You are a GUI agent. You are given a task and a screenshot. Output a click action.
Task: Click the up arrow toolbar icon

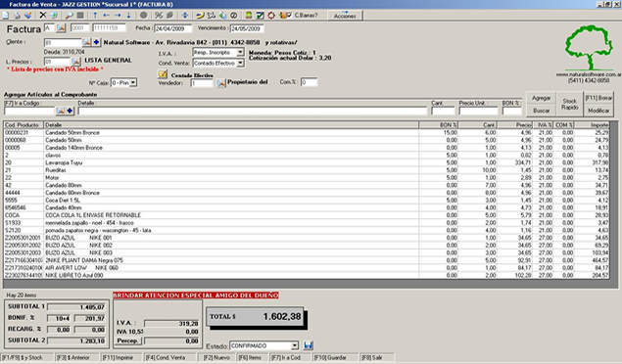tap(95, 15)
